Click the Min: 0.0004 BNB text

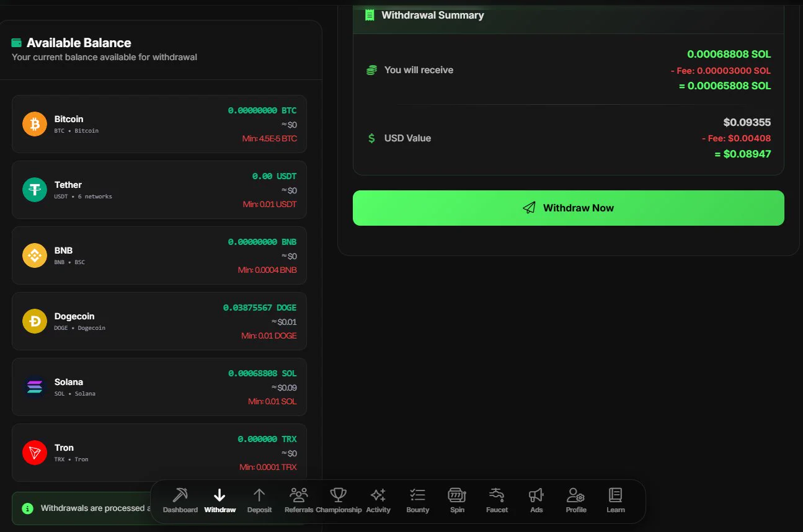[267, 270]
